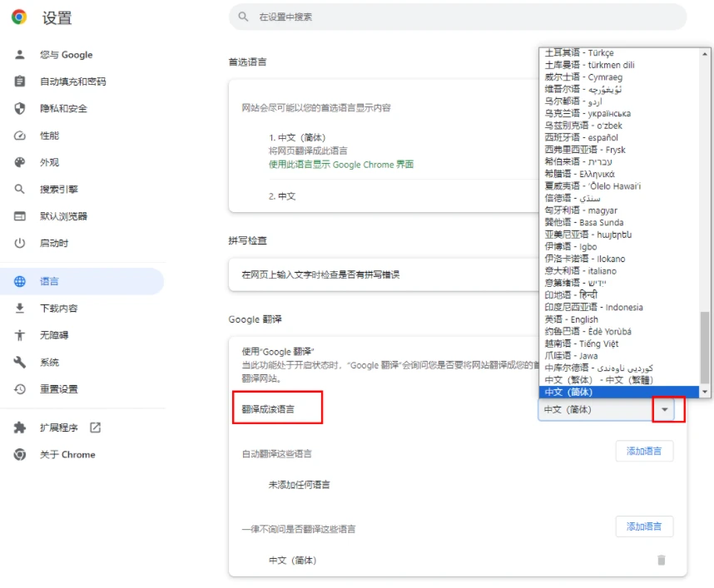
Task: Click the external link icon beside 扩展程序
Action: coord(95,427)
